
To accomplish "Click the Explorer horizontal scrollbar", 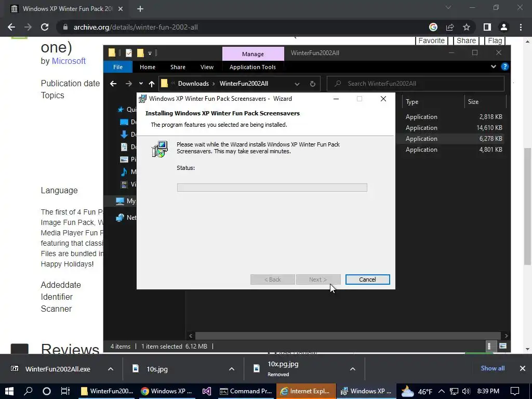I will tap(348, 336).
